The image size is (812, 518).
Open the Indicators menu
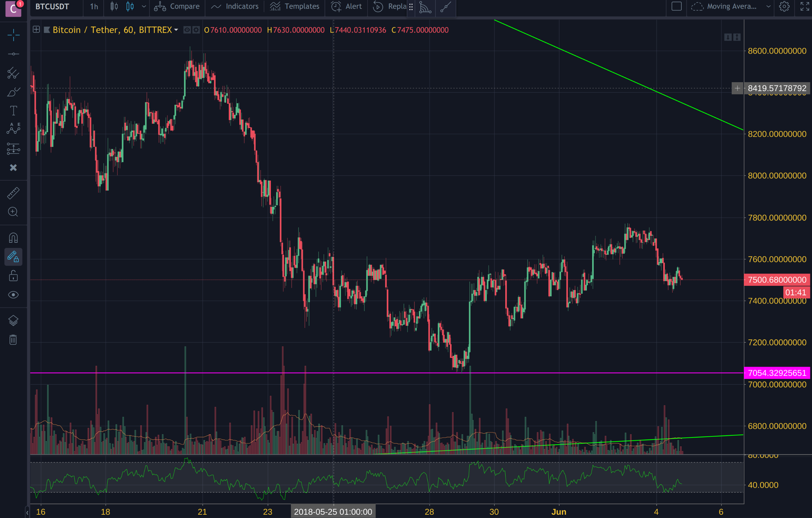coord(235,6)
